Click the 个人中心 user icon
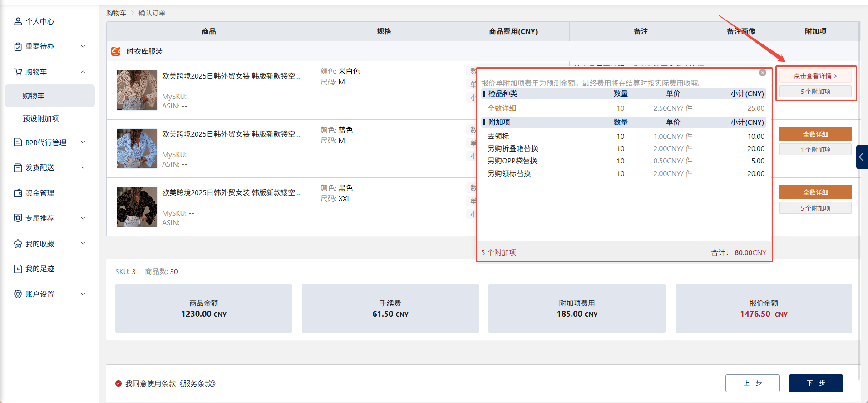The width and height of the screenshot is (868, 403). click(18, 21)
